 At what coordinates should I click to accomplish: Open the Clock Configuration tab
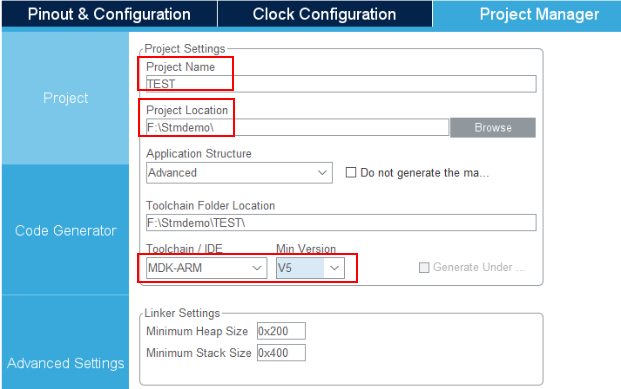click(325, 14)
